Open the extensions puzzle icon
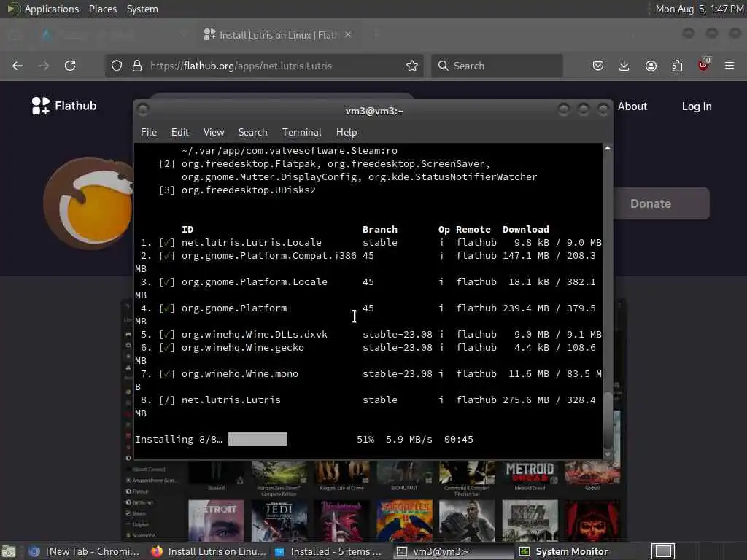Screen dimensions: 747x560 [677, 66]
